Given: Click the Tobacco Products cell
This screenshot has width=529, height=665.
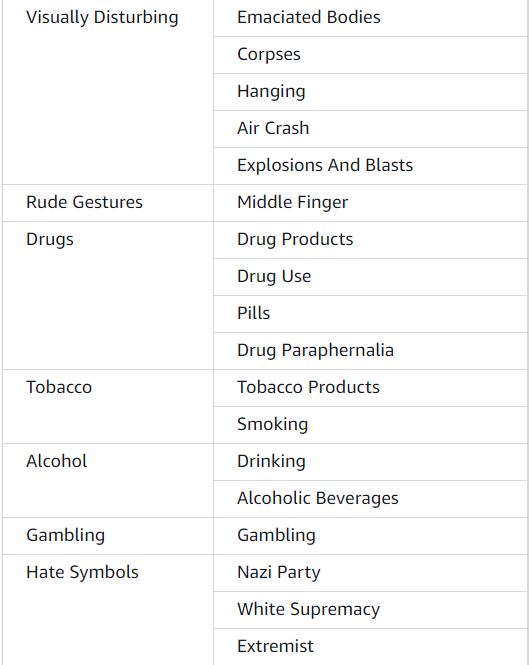Looking at the screenshot, I should pos(370,388).
